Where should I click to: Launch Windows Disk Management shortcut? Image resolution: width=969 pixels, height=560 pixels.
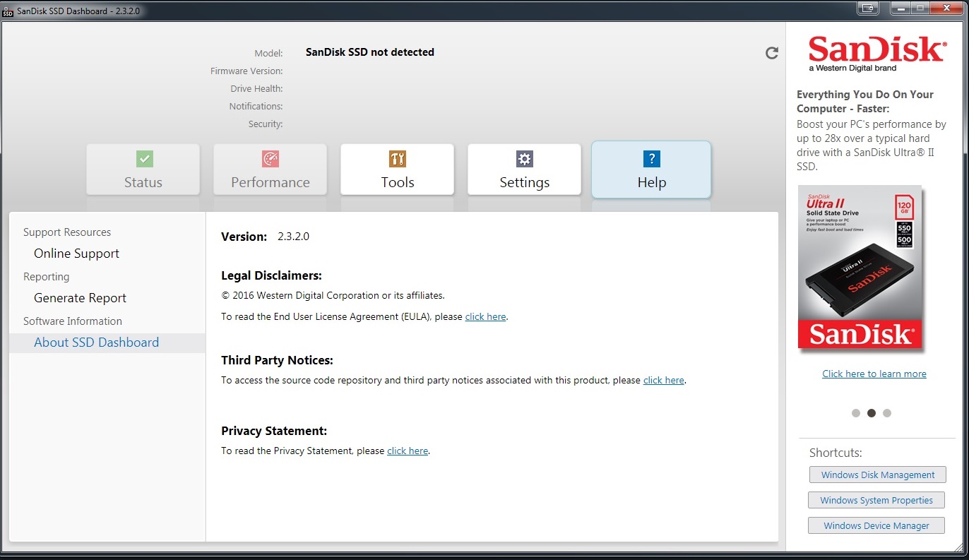tap(877, 475)
